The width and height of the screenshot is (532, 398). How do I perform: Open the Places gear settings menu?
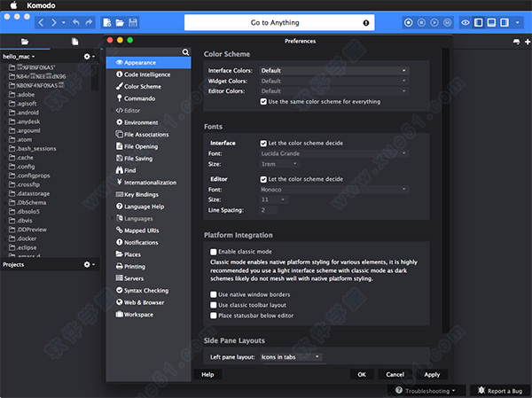click(89, 57)
